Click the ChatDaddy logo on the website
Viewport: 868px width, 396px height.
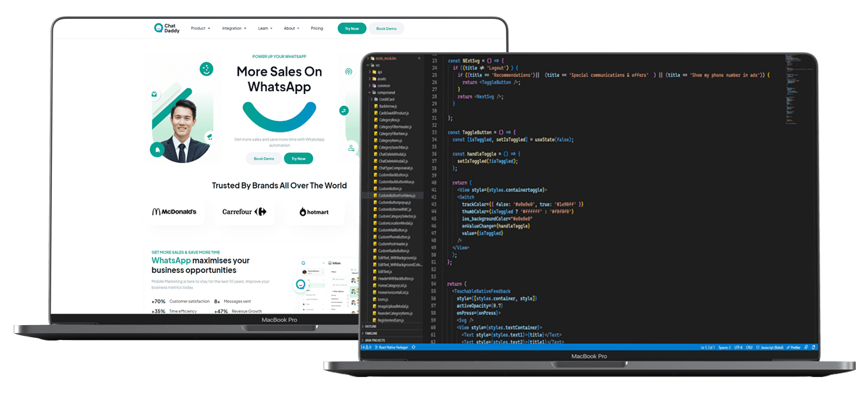tap(167, 28)
